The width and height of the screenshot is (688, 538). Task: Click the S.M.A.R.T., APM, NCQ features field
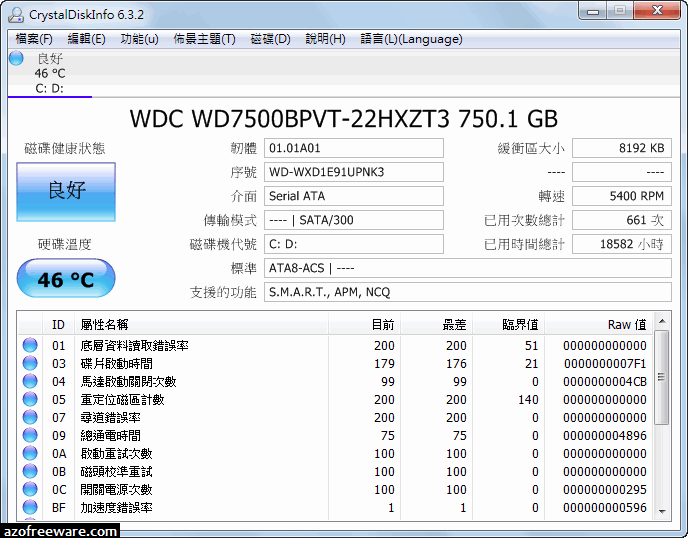[x=468, y=292]
